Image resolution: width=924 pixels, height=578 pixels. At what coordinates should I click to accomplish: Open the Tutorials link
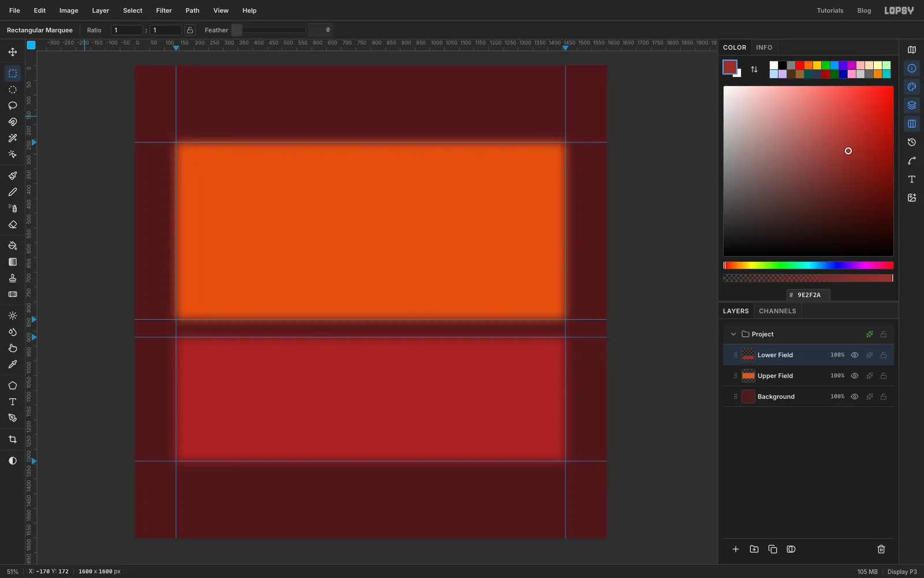(830, 10)
